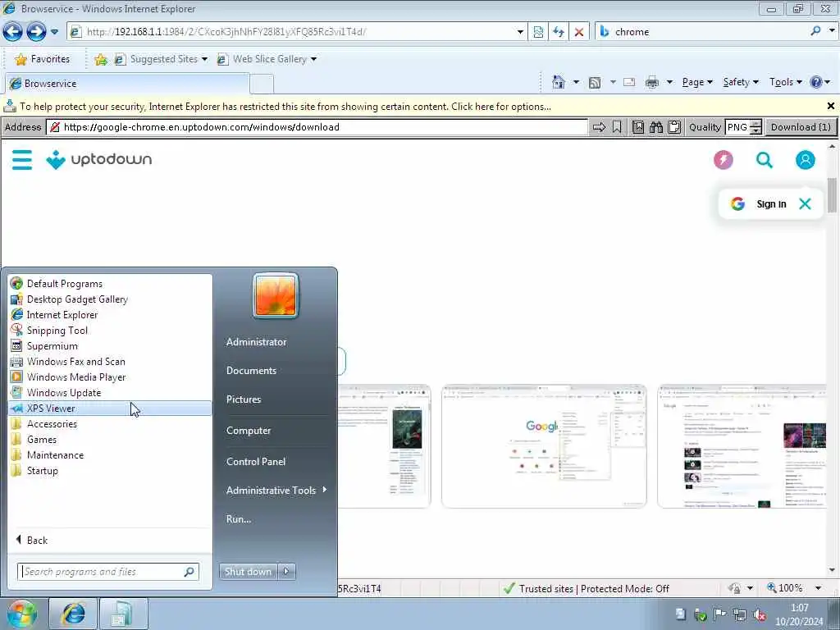Click the uptodown search icon
This screenshot has height=630, width=840.
[x=765, y=160]
